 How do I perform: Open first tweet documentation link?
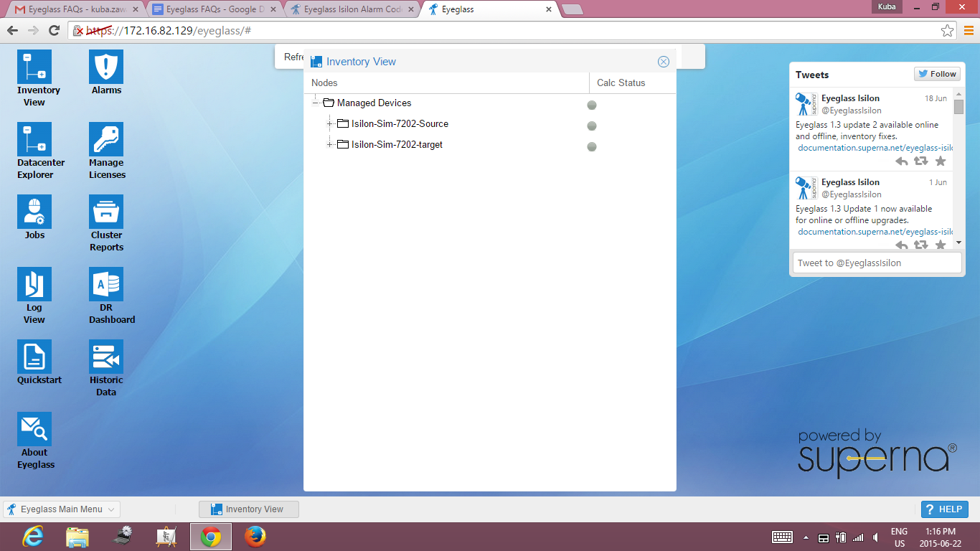tap(875, 148)
